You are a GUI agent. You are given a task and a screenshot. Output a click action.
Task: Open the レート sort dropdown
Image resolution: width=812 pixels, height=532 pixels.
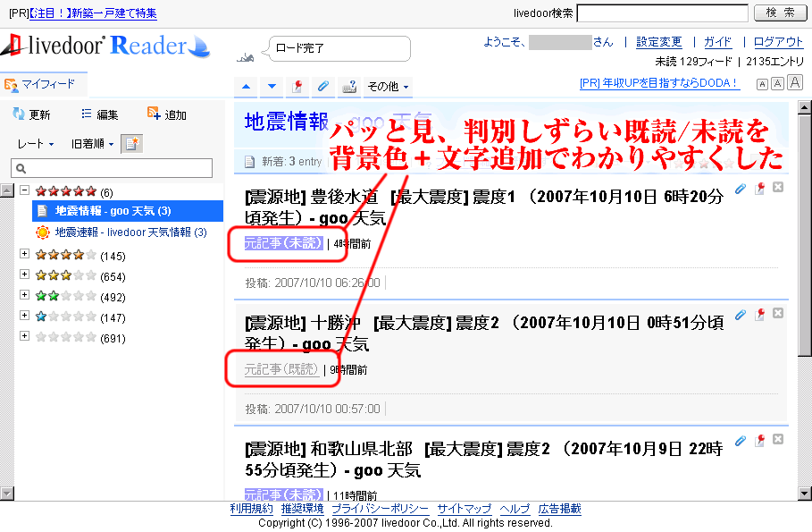(35, 144)
